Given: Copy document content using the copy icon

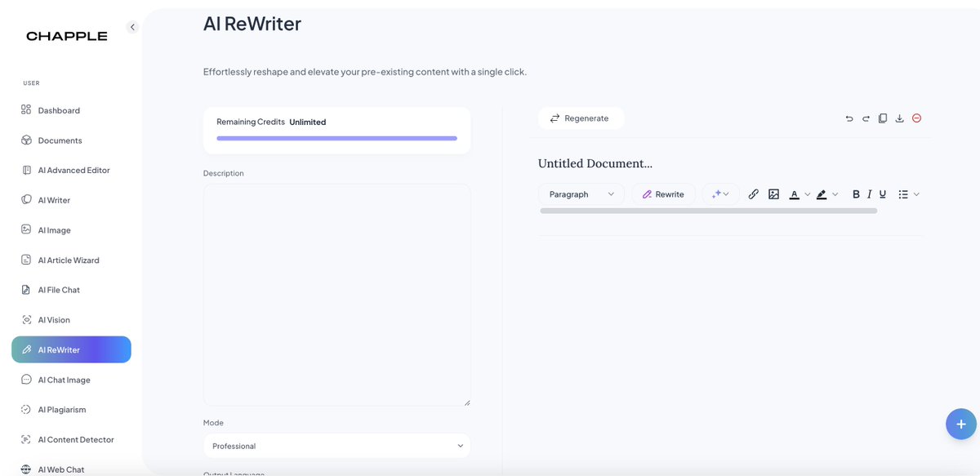Looking at the screenshot, I should coord(883,118).
